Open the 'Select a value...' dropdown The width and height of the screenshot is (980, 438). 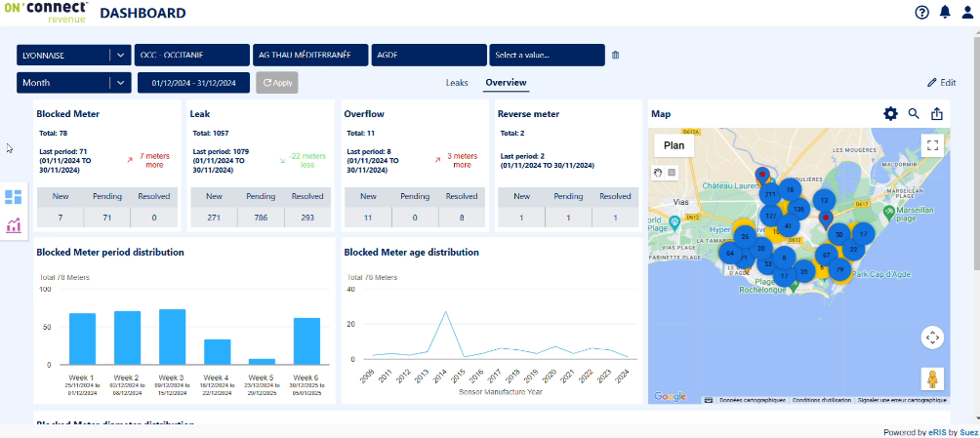click(547, 55)
